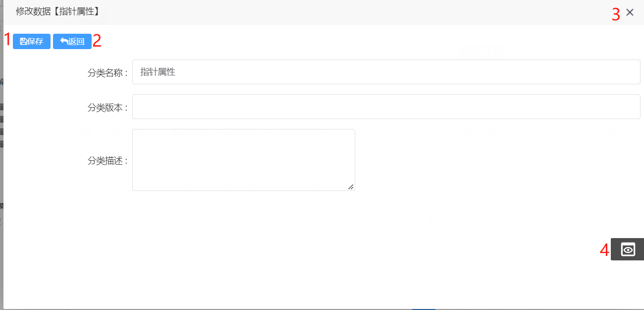Click the red number 4 annotation
This screenshot has width=644, height=310.
(604, 249)
